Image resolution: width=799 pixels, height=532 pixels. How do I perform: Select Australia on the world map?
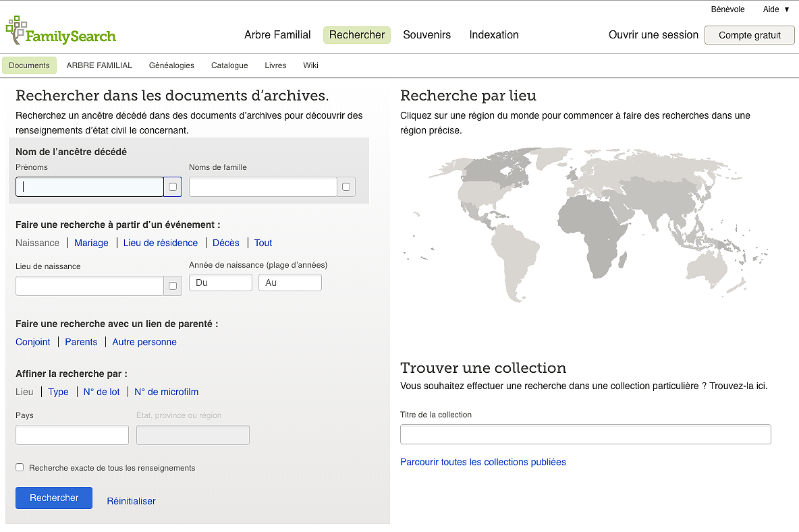pos(707,267)
